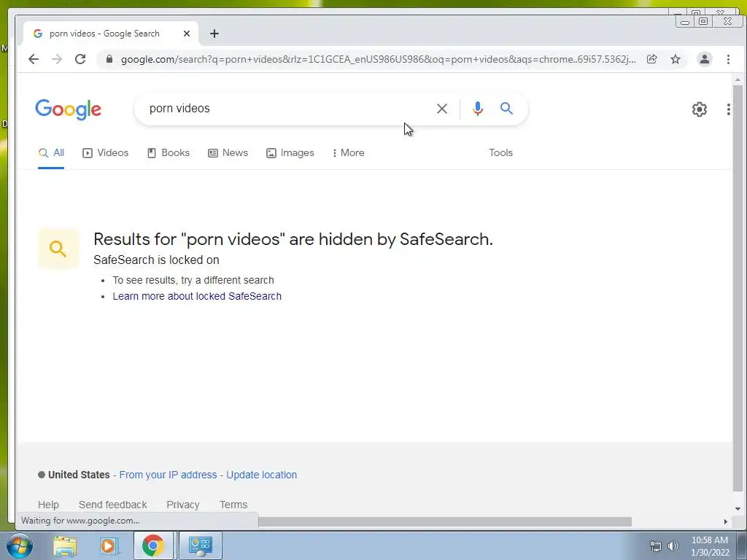Open Google quick settings gear
This screenshot has width=747, height=560.
(x=700, y=109)
